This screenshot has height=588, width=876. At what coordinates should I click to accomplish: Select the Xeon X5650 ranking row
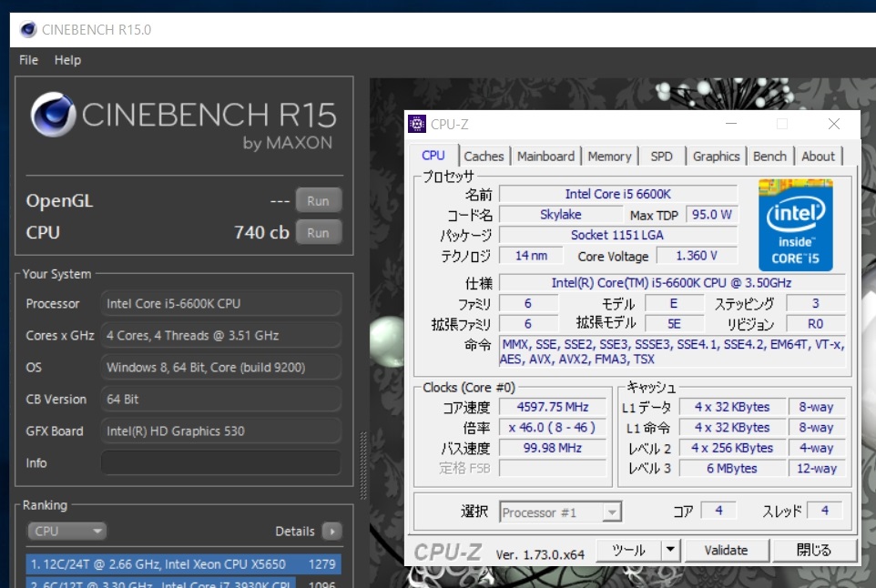click(x=183, y=564)
